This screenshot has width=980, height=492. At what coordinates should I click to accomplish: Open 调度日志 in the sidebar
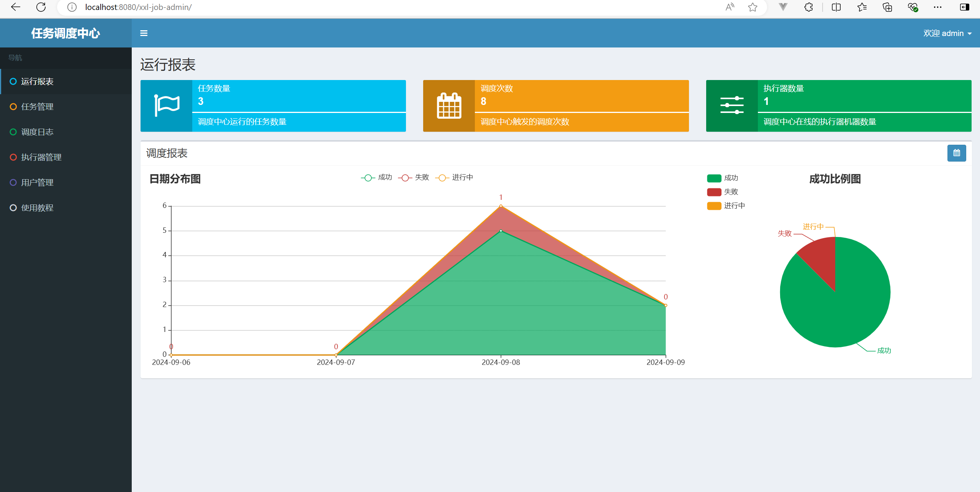66,132
